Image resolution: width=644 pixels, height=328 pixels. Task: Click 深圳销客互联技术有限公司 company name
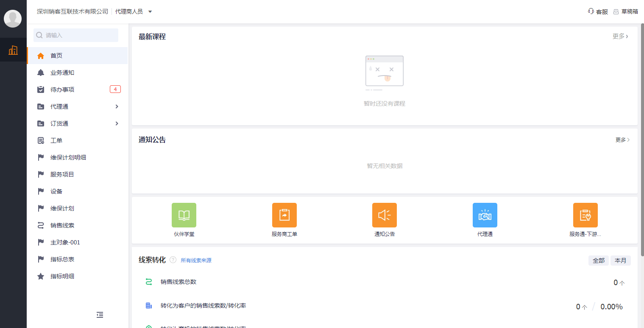72,12
